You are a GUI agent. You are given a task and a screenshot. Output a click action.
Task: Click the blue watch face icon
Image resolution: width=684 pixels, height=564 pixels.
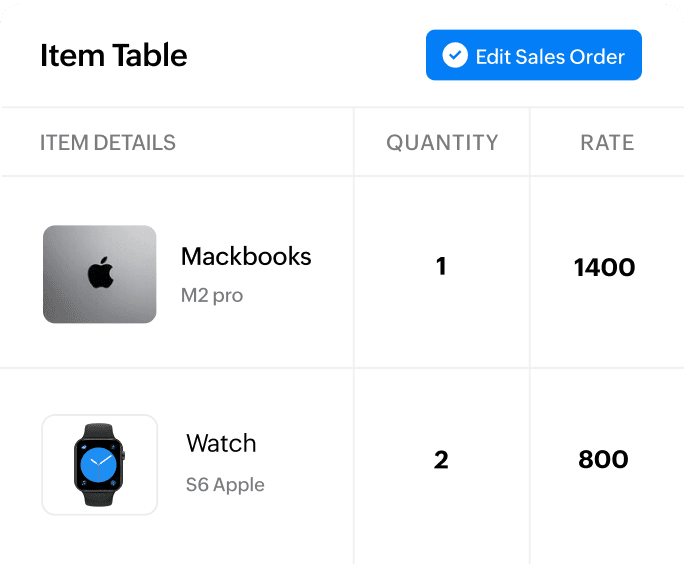99,464
